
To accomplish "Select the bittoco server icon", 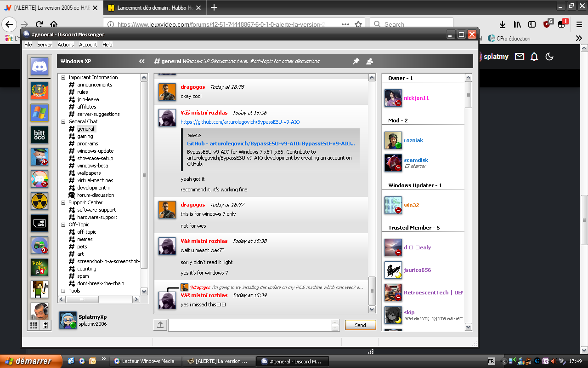I will coord(40,135).
